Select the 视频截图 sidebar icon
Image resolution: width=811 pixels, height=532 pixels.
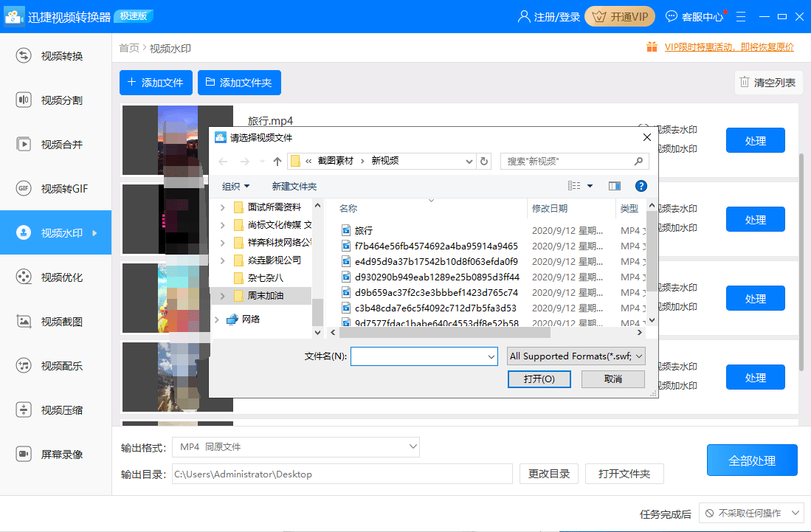(24, 322)
